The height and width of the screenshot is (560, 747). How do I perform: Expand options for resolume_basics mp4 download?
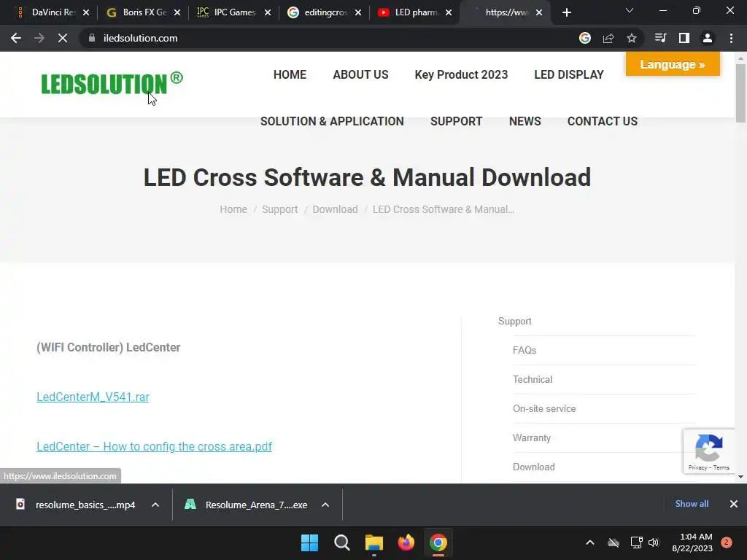pos(155,505)
